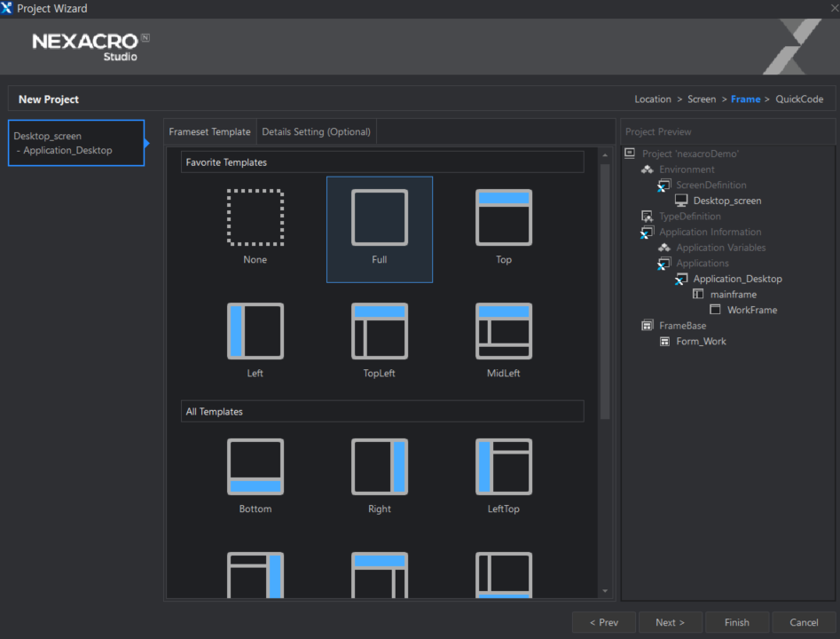Click the ScreenDefinition text in the tree
Viewport: 840px width, 639px height.
710,185
